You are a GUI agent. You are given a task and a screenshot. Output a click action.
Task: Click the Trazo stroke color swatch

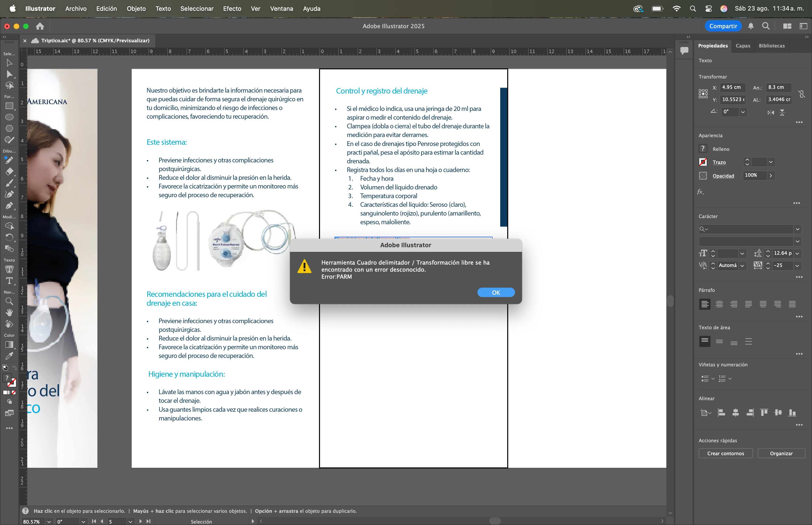click(x=703, y=162)
